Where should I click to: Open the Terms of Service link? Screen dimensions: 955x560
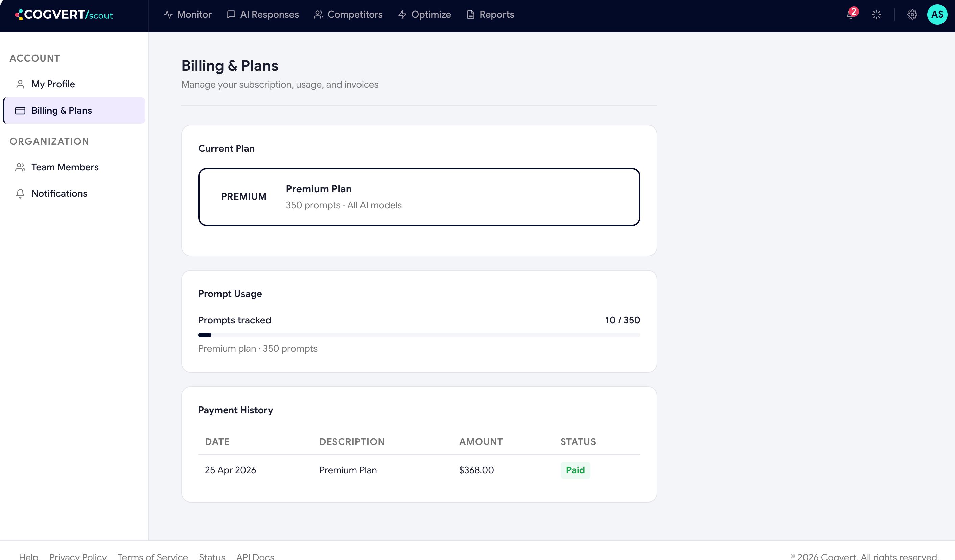click(153, 556)
